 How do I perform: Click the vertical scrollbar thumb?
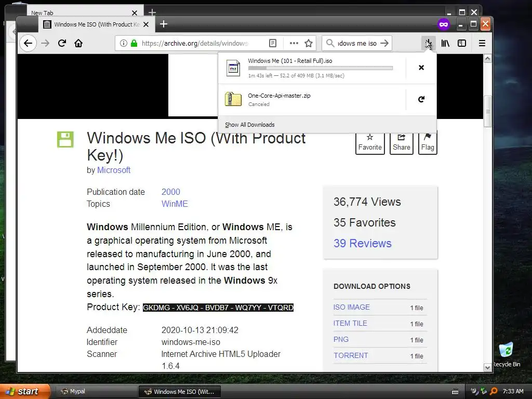(x=487, y=111)
